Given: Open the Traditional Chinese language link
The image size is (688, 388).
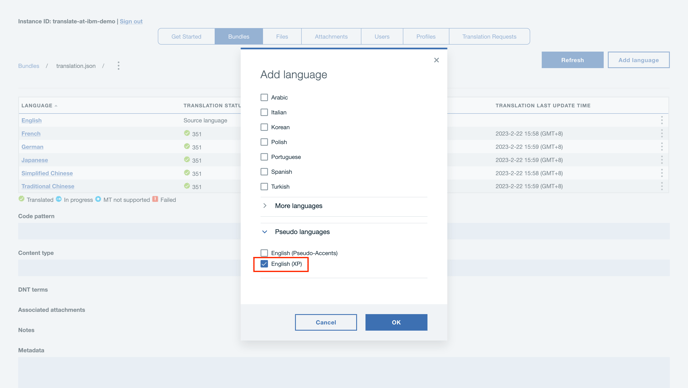Looking at the screenshot, I should tap(48, 186).
